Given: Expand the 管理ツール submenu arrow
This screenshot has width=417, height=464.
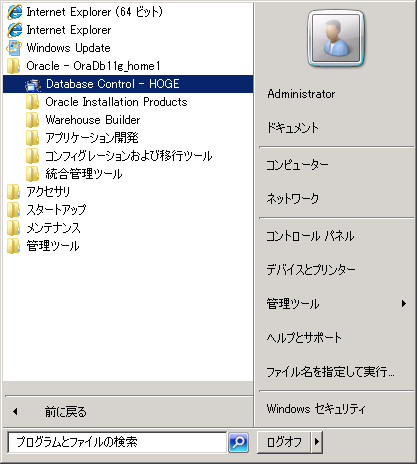Looking at the screenshot, I should [404, 304].
